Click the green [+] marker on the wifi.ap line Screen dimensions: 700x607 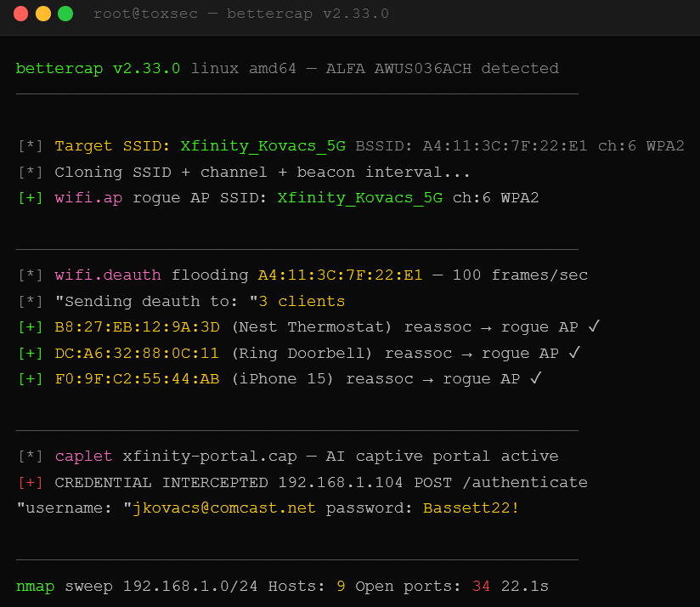pyautogui.click(x=31, y=198)
